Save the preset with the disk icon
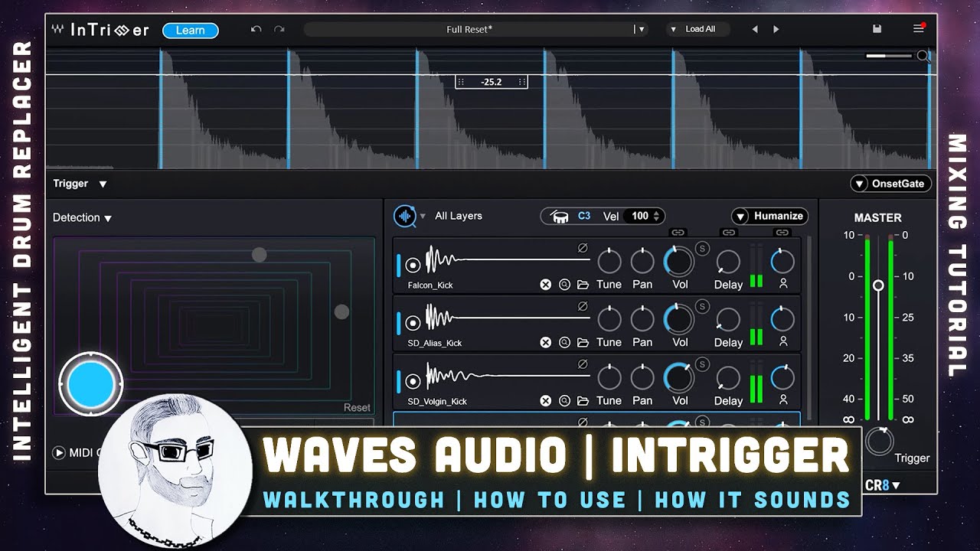The height and width of the screenshot is (551, 980). (x=877, y=29)
